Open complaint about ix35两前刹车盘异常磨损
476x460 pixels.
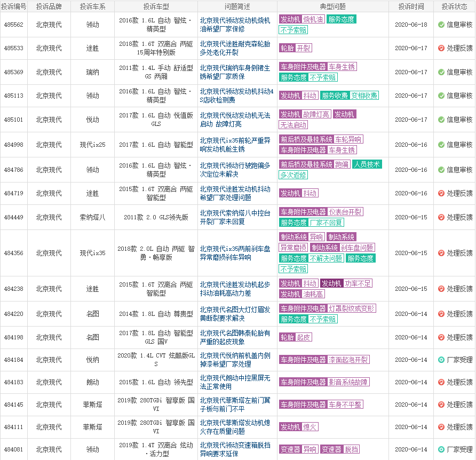point(235,253)
